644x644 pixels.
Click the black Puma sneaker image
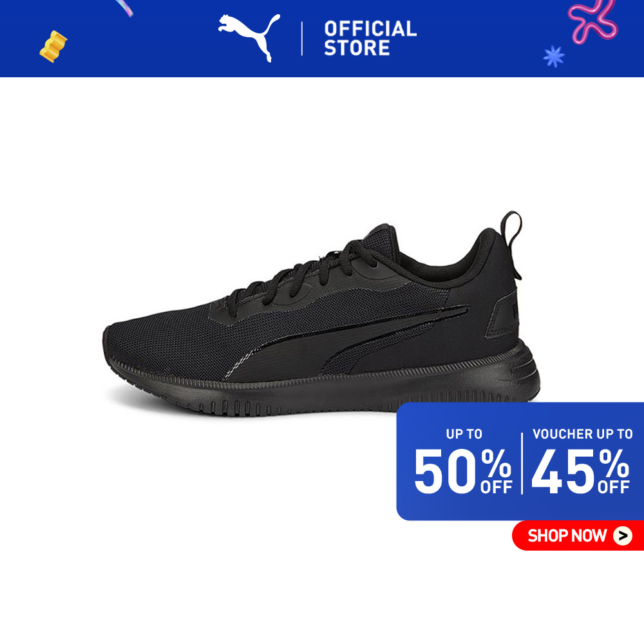pos(321,315)
